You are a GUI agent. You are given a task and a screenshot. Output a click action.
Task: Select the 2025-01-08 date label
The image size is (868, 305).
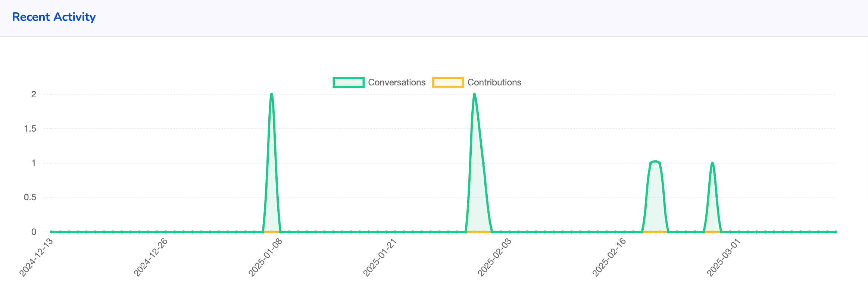[266, 257]
